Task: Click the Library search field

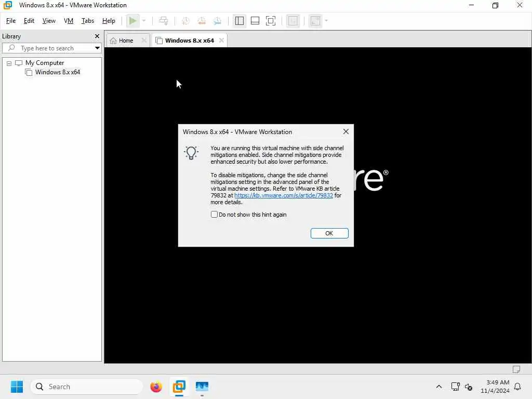Action: [x=51, y=48]
